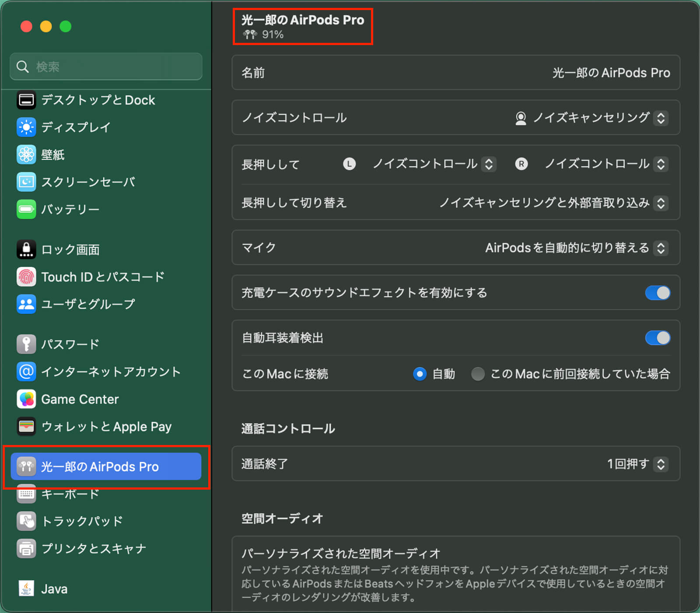Select the パスワード label in sidebar
The image size is (700, 613).
click(x=70, y=344)
